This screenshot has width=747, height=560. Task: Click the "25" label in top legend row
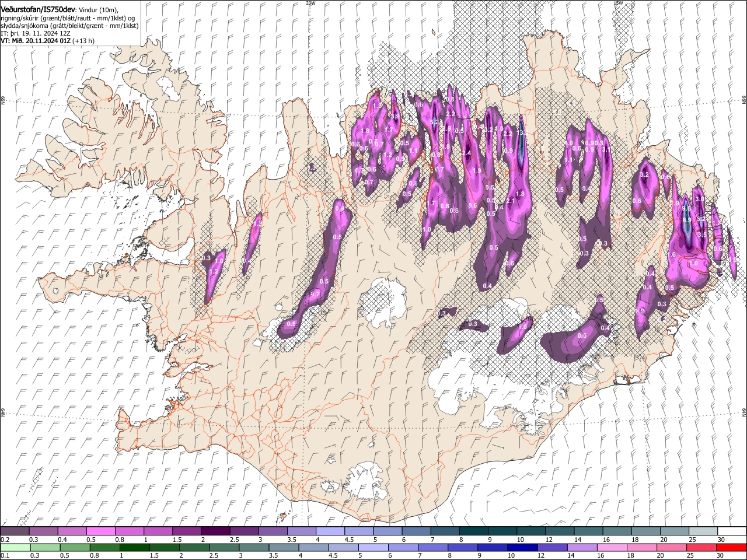tap(693, 540)
